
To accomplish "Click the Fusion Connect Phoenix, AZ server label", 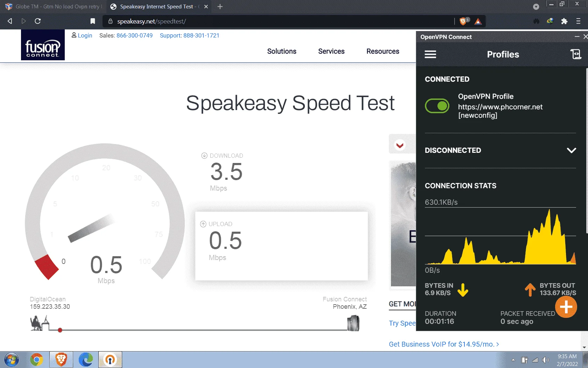I will point(345,303).
